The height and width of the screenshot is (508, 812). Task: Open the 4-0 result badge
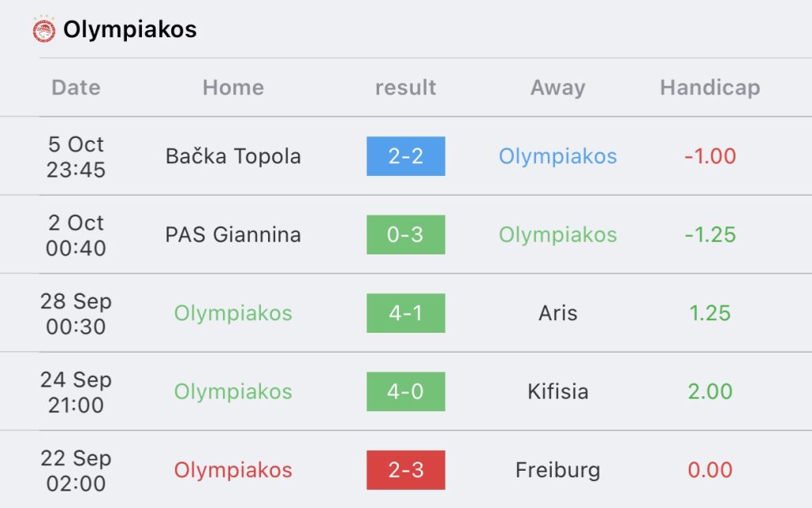click(406, 392)
